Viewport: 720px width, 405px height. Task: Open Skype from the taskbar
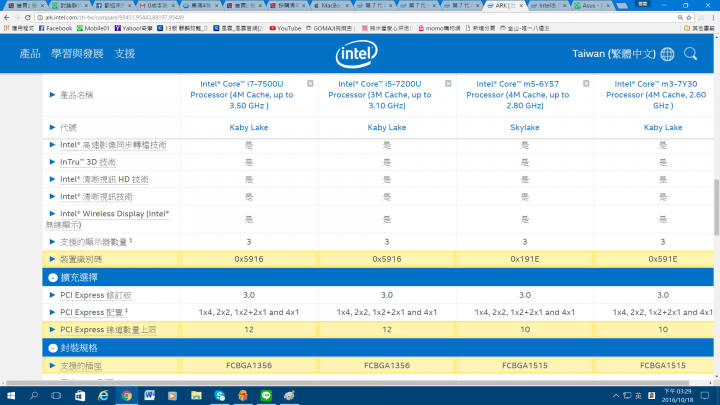click(219, 395)
